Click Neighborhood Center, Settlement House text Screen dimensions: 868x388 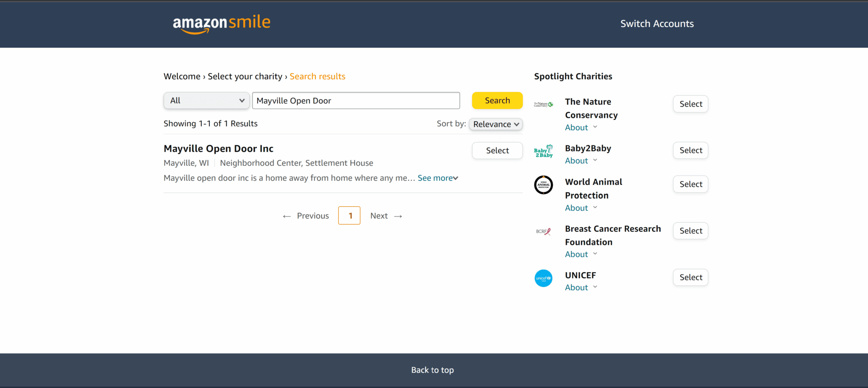(x=297, y=163)
